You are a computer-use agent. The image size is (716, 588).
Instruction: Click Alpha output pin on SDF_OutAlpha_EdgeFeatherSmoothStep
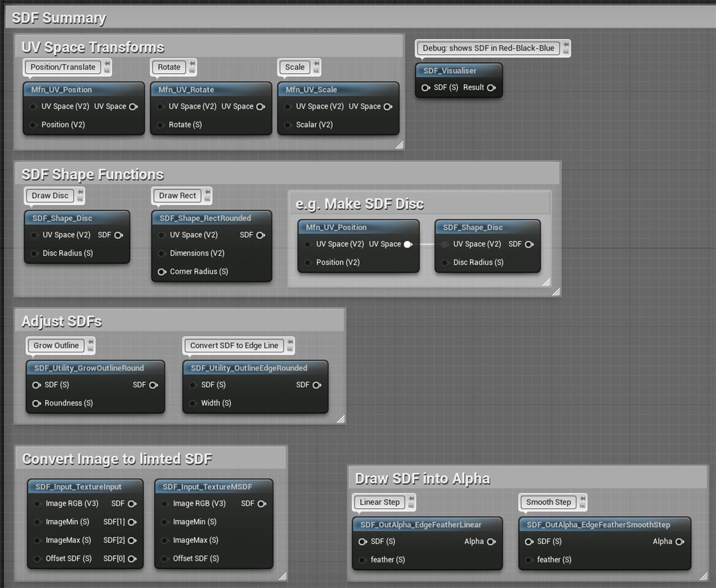point(680,542)
